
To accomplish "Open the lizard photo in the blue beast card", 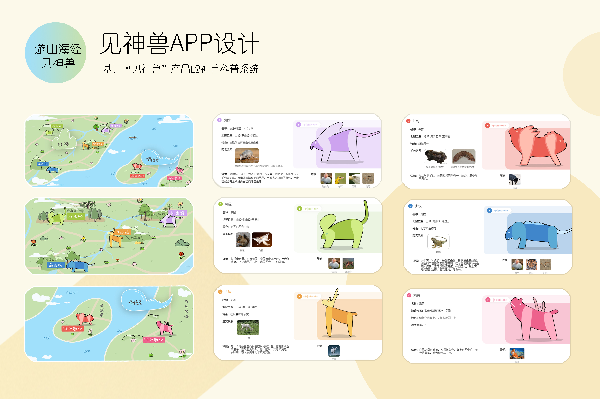I will tap(439, 242).
